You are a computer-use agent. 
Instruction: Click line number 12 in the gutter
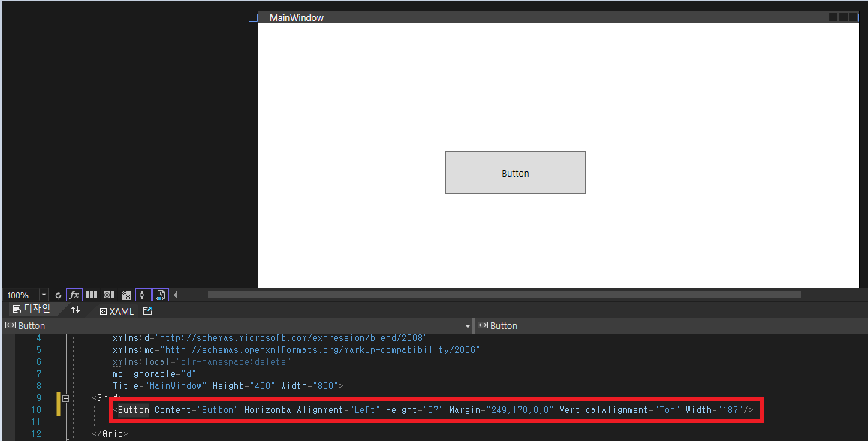click(x=36, y=433)
